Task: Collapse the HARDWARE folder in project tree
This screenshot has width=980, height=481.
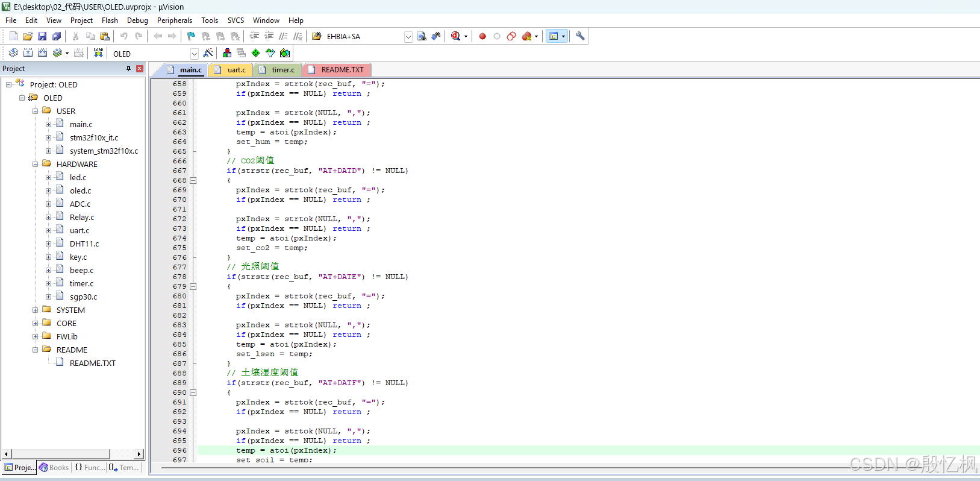Action: (x=35, y=164)
